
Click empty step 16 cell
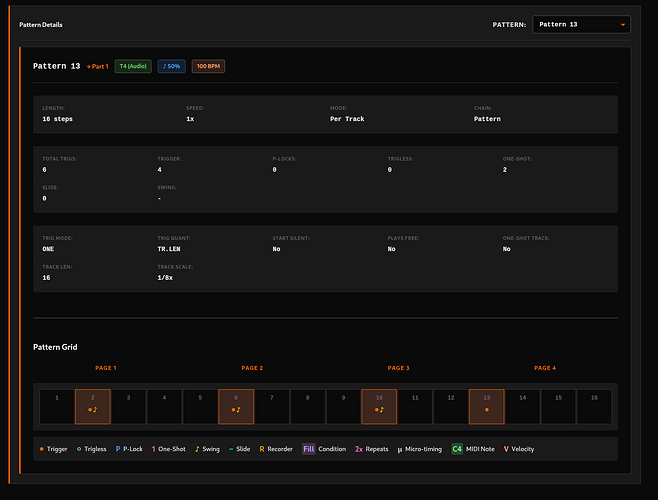click(594, 404)
